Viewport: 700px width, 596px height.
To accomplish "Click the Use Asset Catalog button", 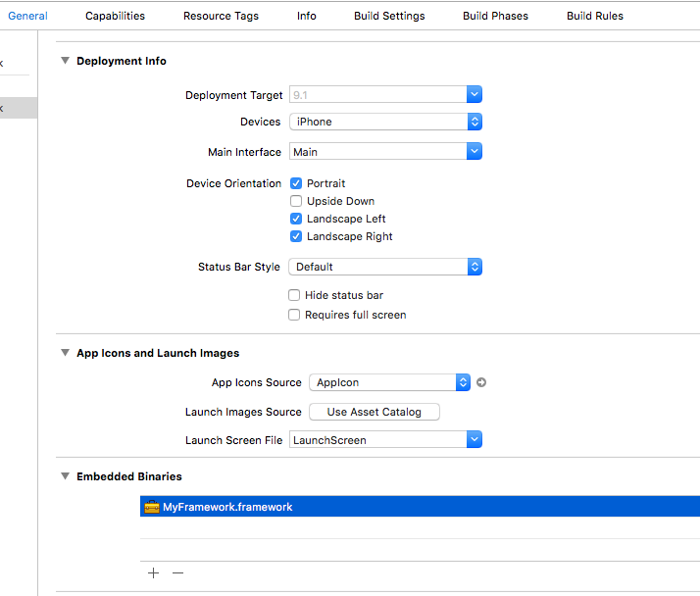I will (x=374, y=412).
